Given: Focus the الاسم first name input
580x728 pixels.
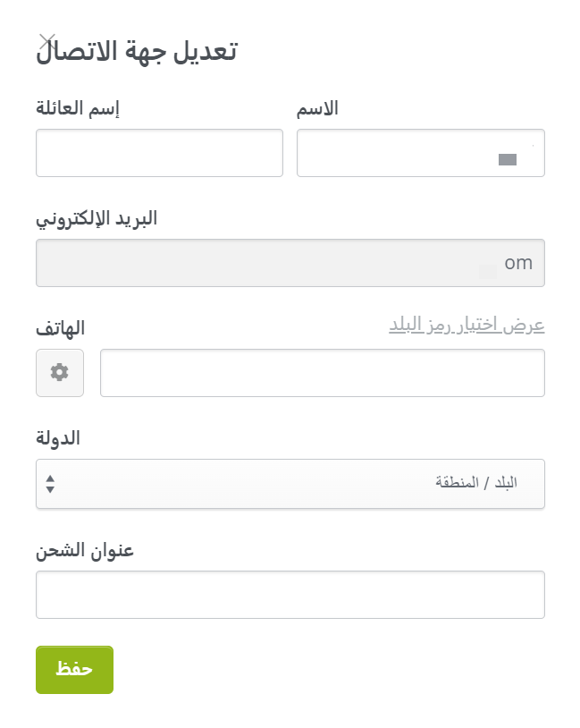Looking at the screenshot, I should pos(421,153).
